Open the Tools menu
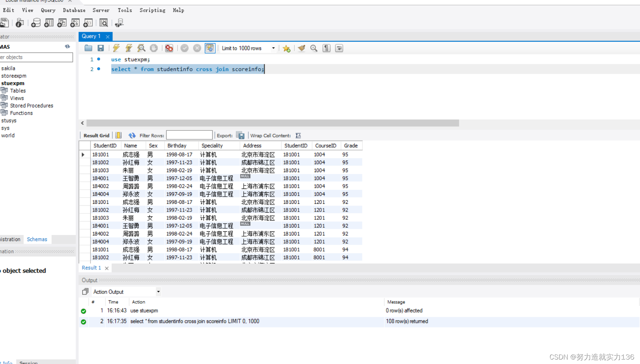This screenshot has width=640, height=364. [125, 10]
